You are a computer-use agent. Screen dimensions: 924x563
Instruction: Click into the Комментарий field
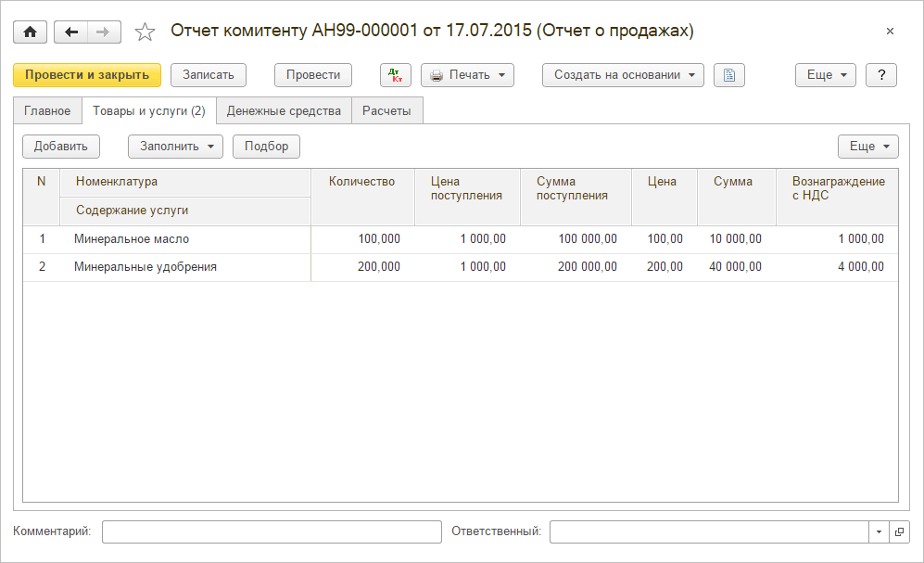[x=272, y=531]
